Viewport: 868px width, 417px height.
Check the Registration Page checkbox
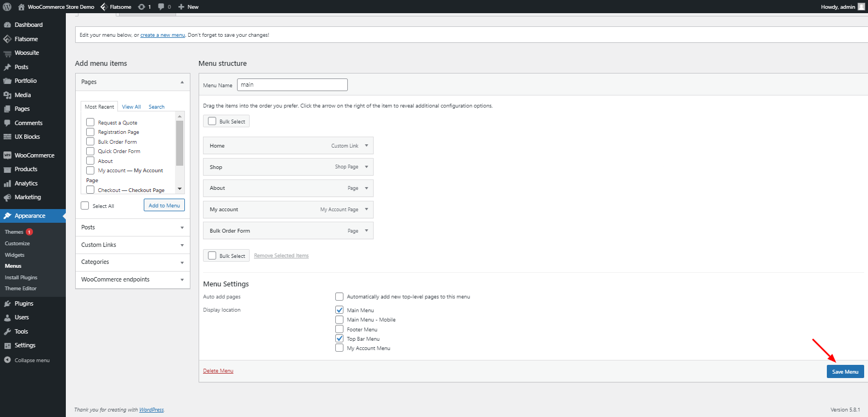91,132
